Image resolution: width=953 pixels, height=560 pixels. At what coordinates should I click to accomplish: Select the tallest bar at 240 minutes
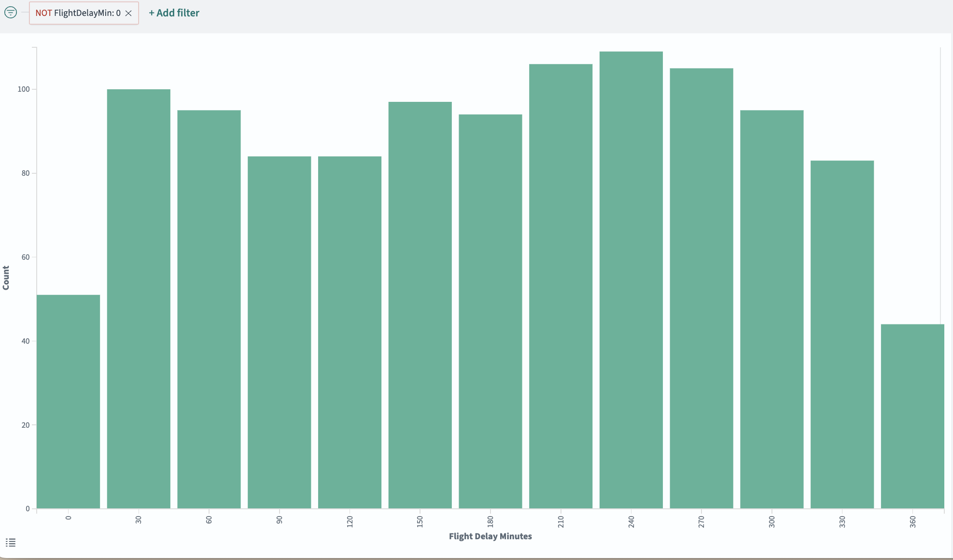tap(631, 280)
